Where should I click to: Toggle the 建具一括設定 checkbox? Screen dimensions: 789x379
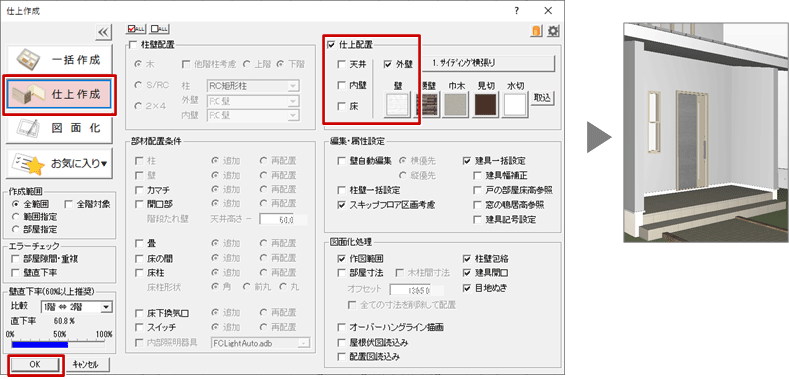(x=466, y=161)
